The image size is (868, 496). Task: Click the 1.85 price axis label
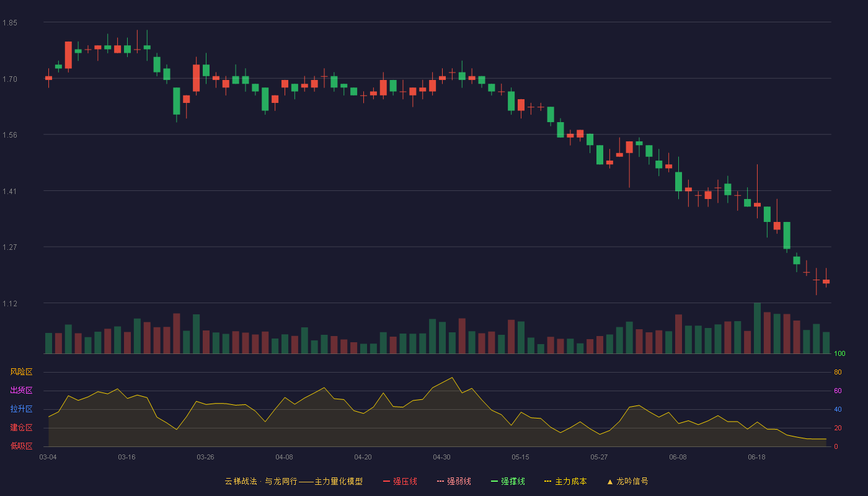(10, 23)
